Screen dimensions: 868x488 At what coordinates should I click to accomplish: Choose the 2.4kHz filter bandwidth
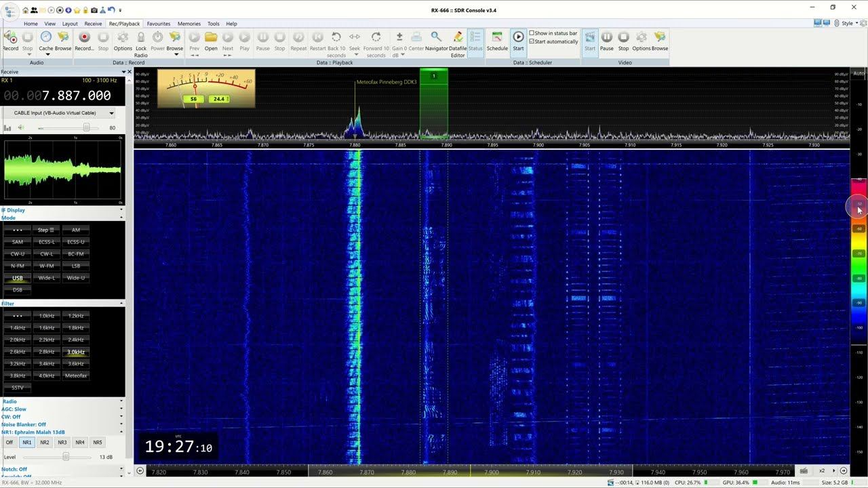coord(76,340)
